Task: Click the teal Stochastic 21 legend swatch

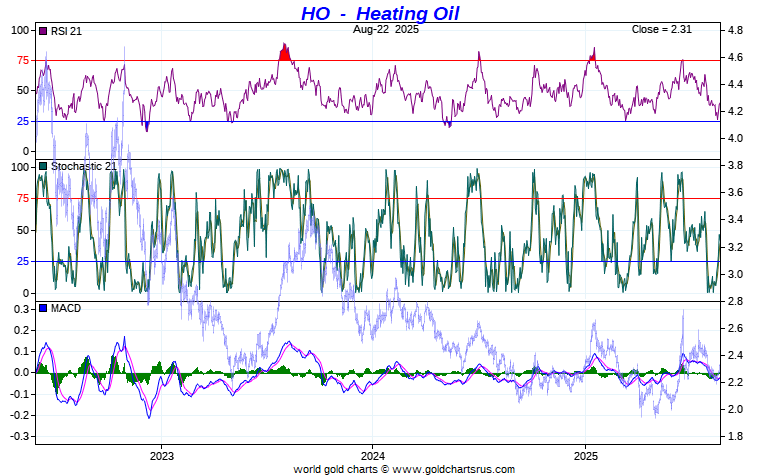Action: point(43,166)
